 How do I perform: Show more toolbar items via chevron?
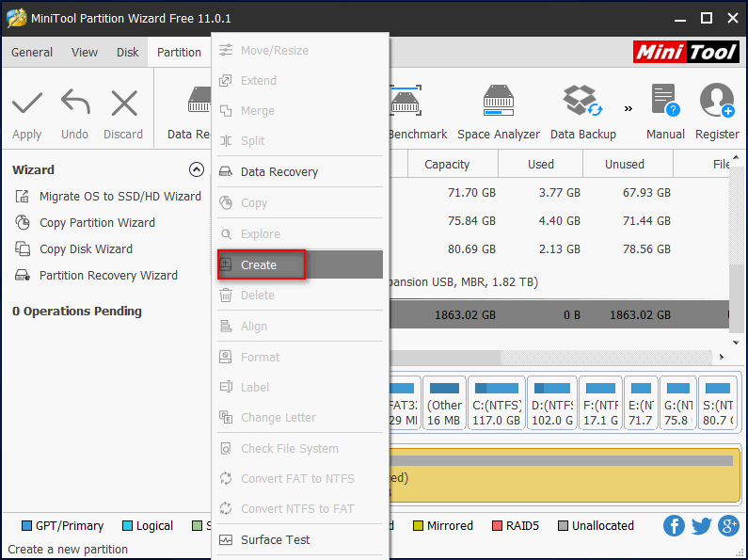pyautogui.click(x=629, y=109)
